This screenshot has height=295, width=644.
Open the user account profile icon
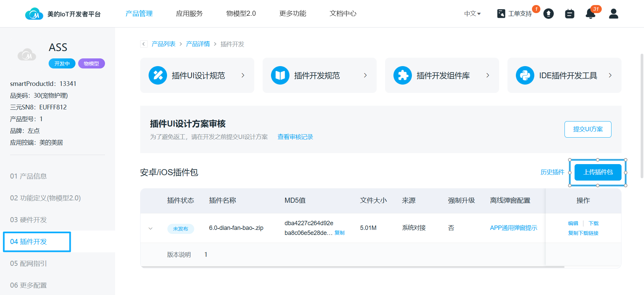[x=613, y=14]
